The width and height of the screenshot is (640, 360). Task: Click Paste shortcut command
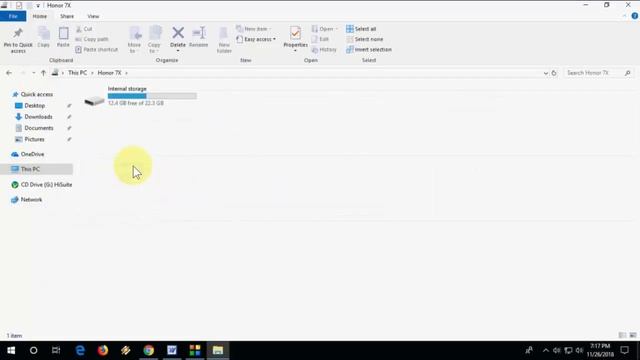pyautogui.click(x=97, y=49)
